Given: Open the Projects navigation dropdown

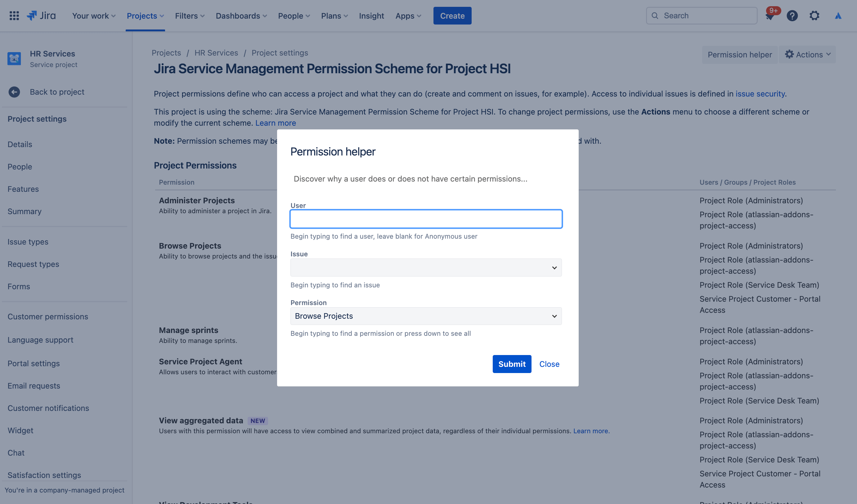Looking at the screenshot, I should click(x=146, y=16).
